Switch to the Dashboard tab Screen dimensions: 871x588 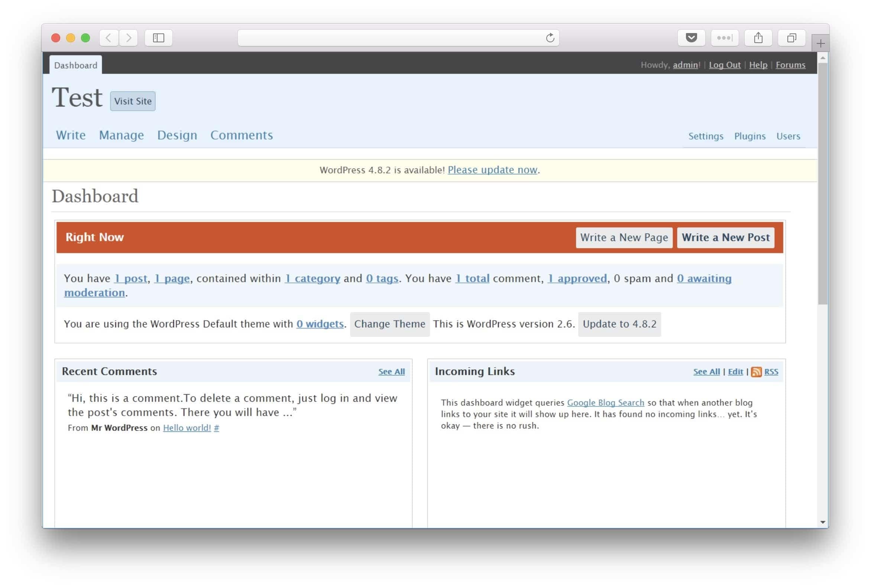click(76, 65)
